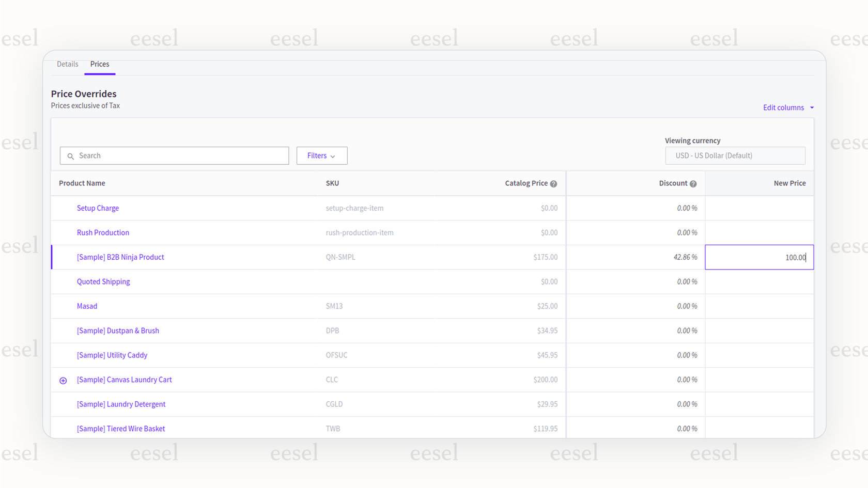Open the [Sample] Laundry Detergent link
The height and width of the screenshot is (488, 868).
(121, 404)
